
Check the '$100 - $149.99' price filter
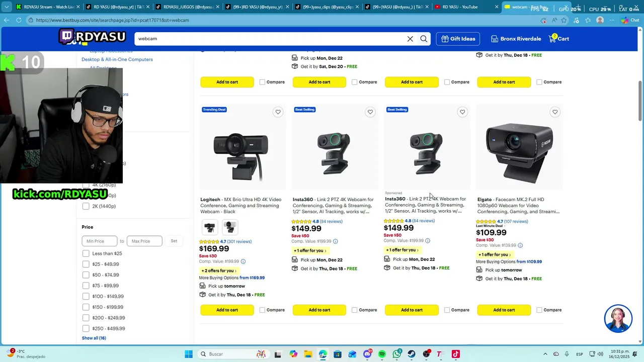[x=86, y=296]
